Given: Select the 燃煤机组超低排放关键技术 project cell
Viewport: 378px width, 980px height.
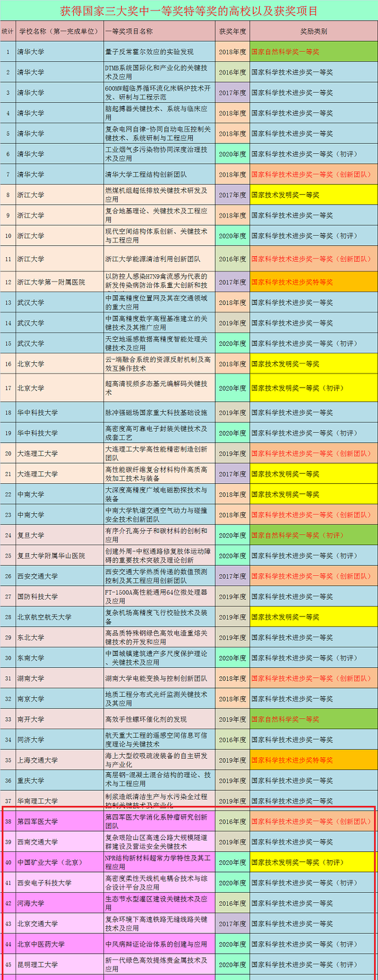Looking at the screenshot, I should coord(159,195).
